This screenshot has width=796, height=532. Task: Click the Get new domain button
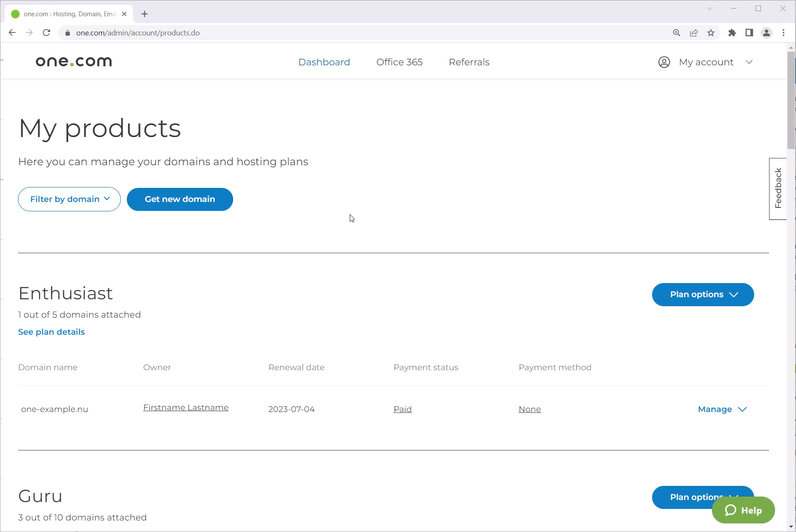[x=180, y=199]
